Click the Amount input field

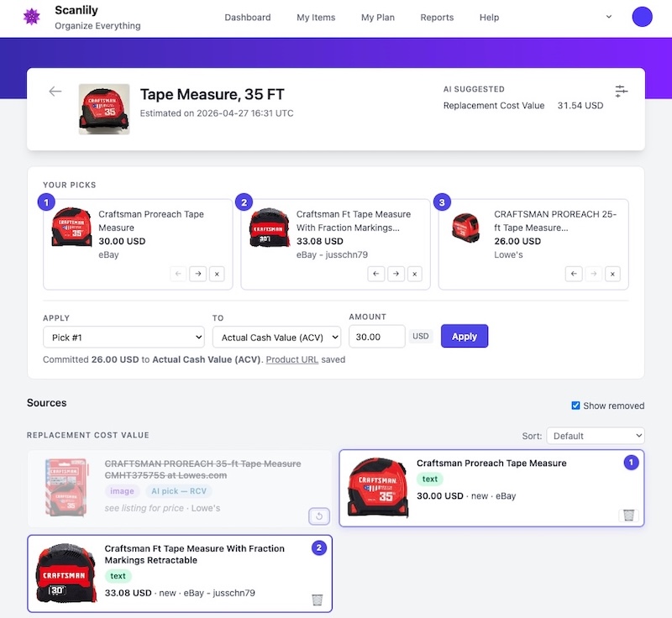click(376, 337)
